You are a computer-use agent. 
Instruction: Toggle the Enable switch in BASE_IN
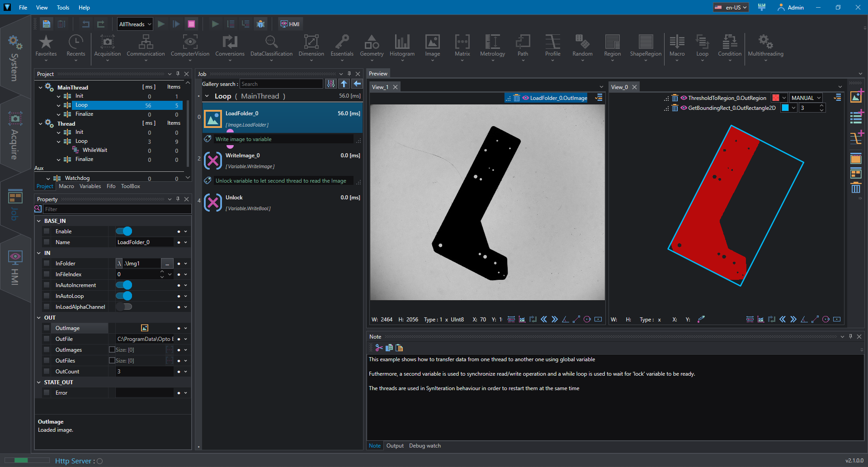tap(124, 231)
